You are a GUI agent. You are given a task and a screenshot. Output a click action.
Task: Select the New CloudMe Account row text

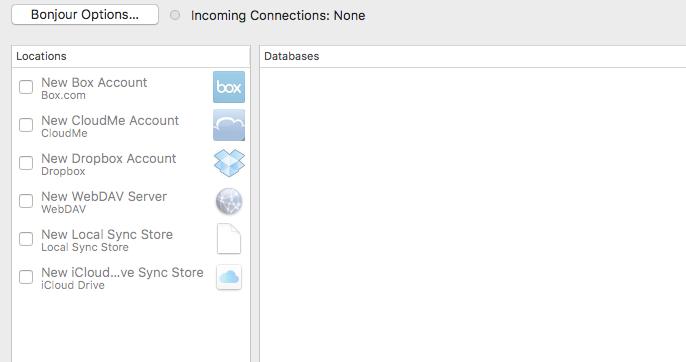point(110,120)
